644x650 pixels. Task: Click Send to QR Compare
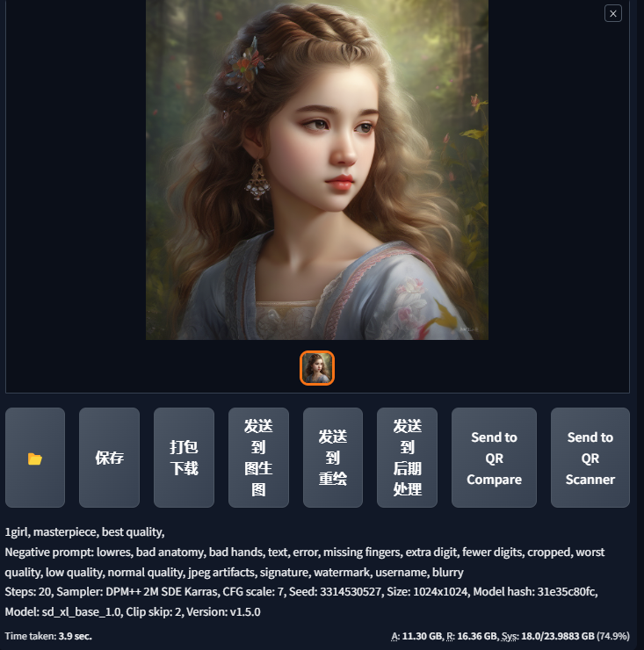pyautogui.click(x=494, y=458)
